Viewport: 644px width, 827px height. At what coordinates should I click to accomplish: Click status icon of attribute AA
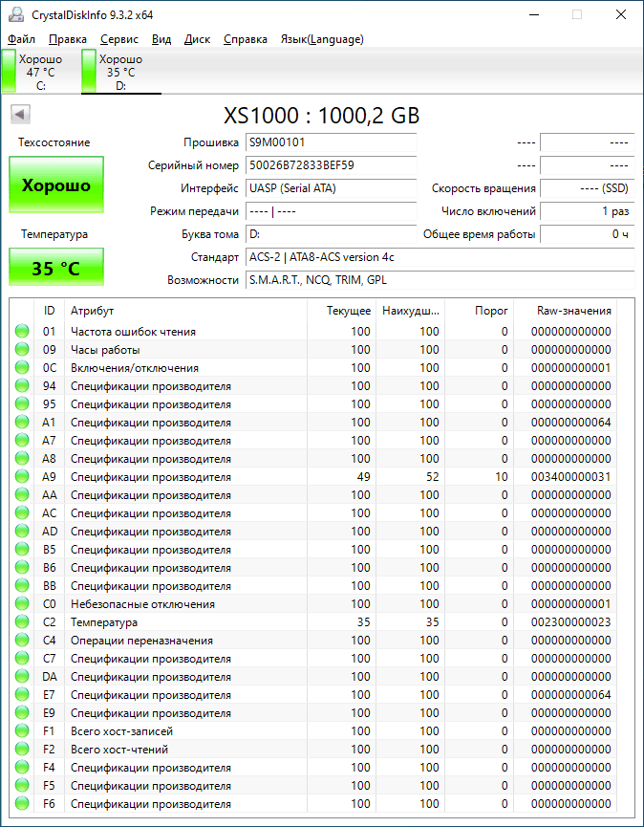[x=22, y=494]
